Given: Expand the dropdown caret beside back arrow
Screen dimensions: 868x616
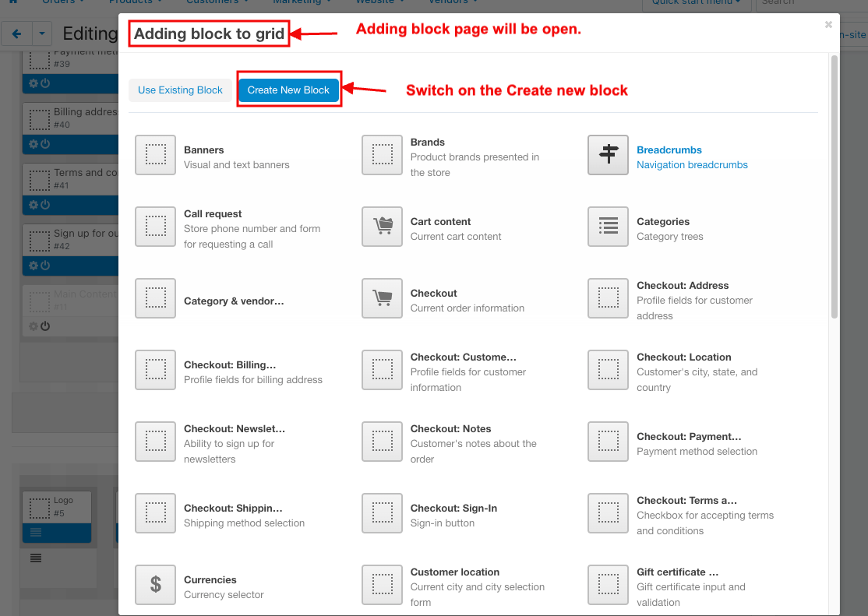Looking at the screenshot, I should point(41,34).
